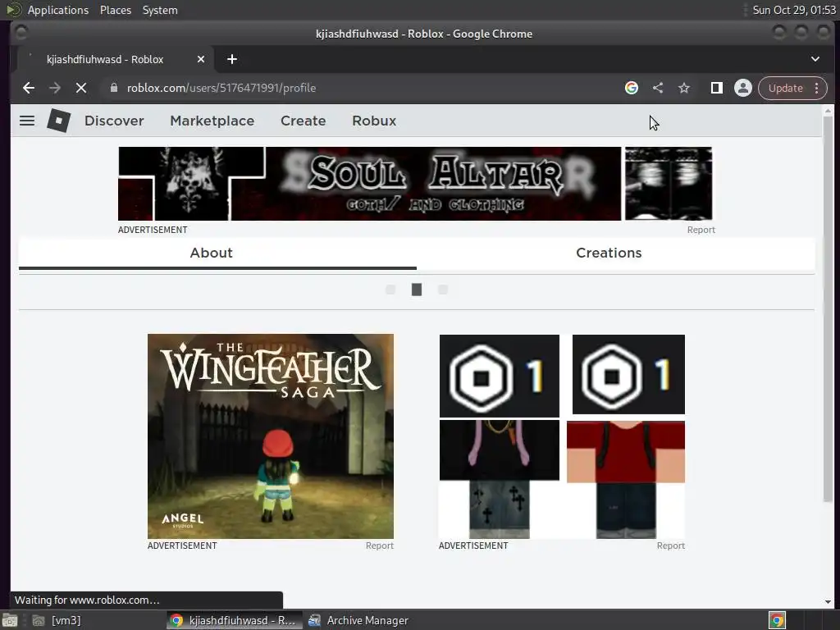Expand tab search dropdown arrow
The width and height of the screenshot is (840, 630).
(x=815, y=59)
